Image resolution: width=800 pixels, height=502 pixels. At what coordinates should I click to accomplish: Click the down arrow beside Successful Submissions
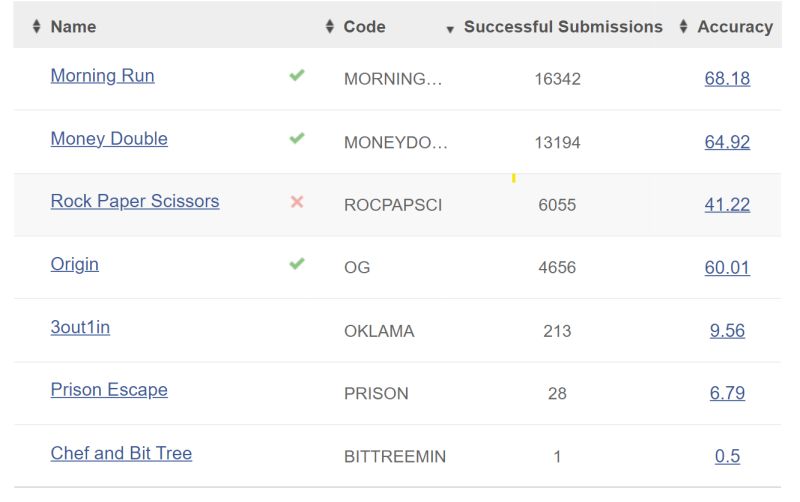click(x=450, y=30)
